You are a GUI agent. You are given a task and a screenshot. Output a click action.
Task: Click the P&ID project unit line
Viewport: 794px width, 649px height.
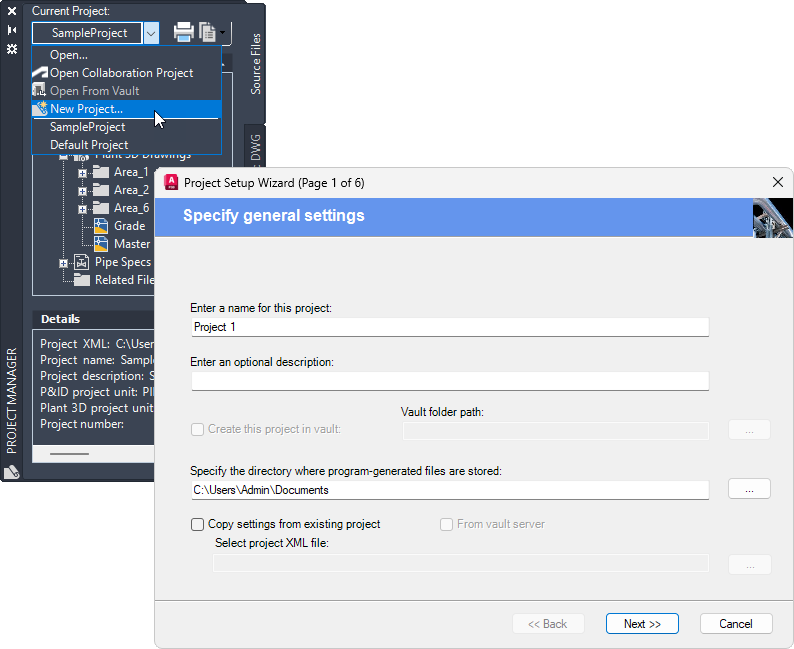97,392
